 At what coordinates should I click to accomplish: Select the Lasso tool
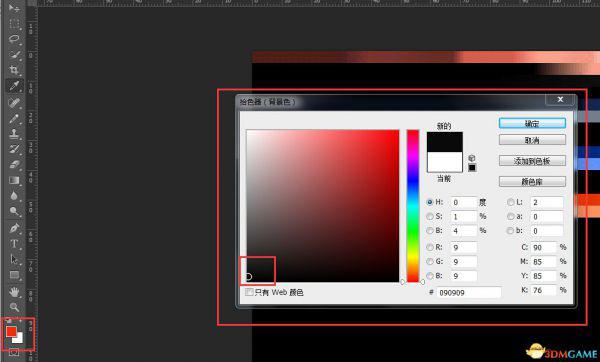(x=15, y=39)
